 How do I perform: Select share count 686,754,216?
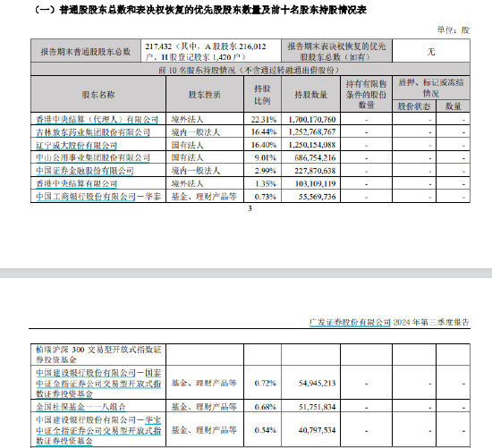click(315, 157)
